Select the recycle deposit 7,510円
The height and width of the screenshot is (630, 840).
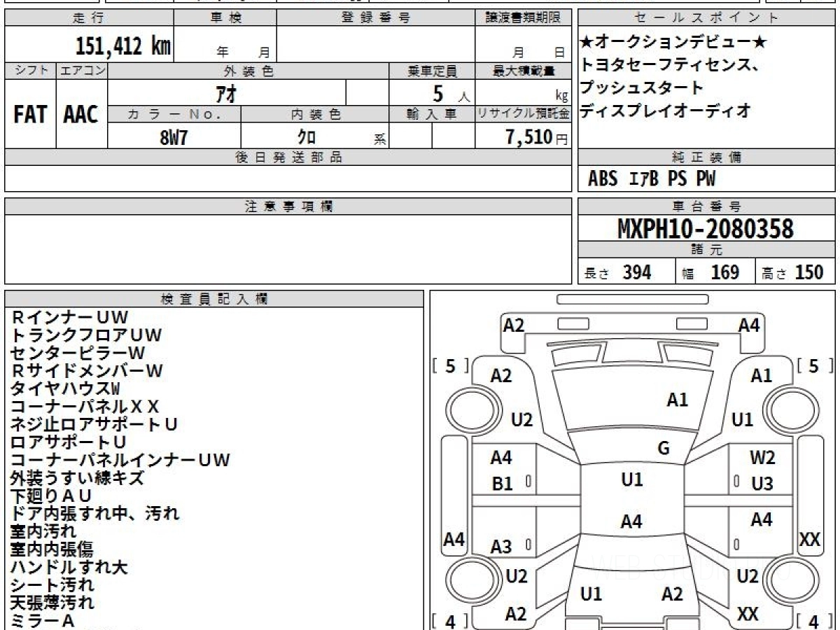[x=537, y=137]
